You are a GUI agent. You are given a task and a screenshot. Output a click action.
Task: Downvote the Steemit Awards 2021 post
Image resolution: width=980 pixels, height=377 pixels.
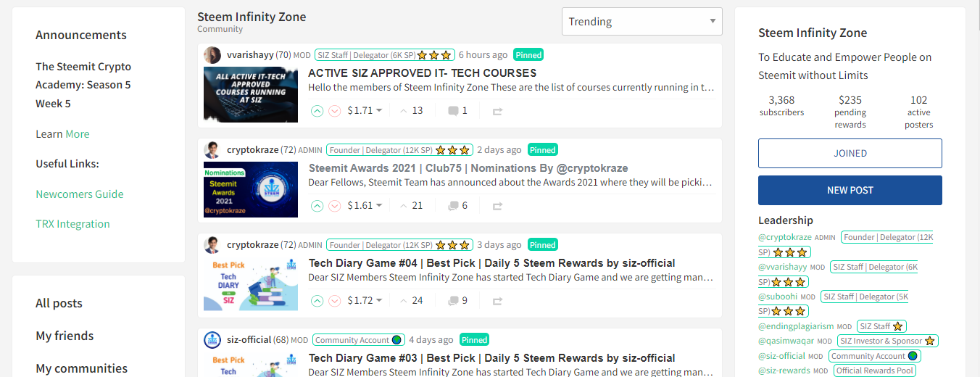(335, 206)
